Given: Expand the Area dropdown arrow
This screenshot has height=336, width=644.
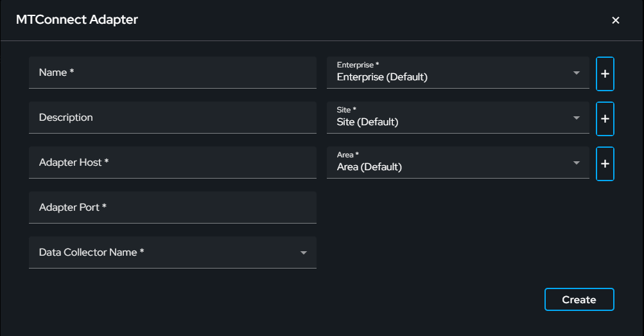Looking at the screenshot, I should (577, 163).
